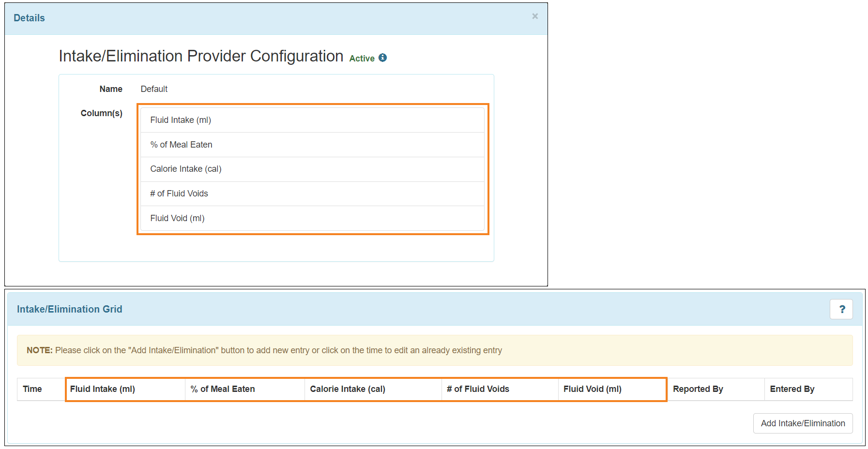
Task: Click the Column(s) field label
Action: pos(102,113)
